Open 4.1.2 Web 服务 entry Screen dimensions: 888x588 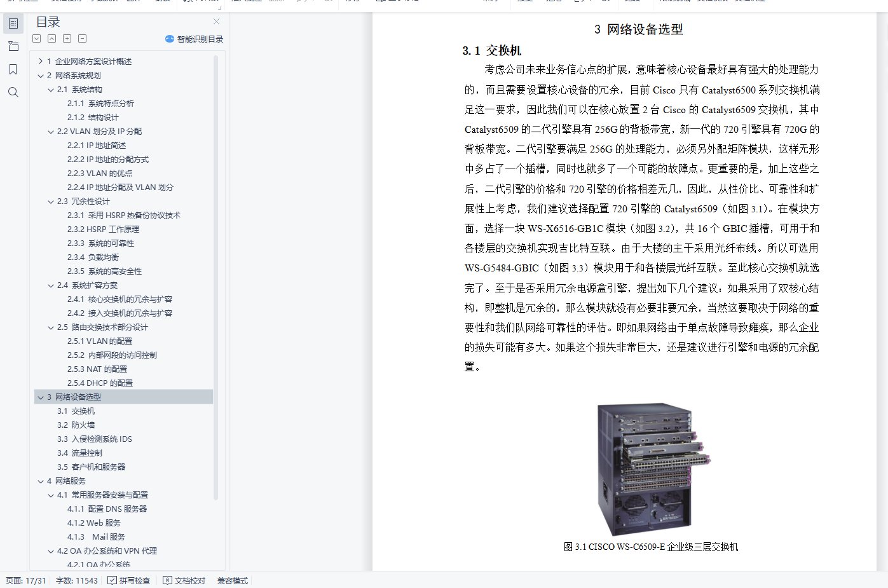pos(94,523)
